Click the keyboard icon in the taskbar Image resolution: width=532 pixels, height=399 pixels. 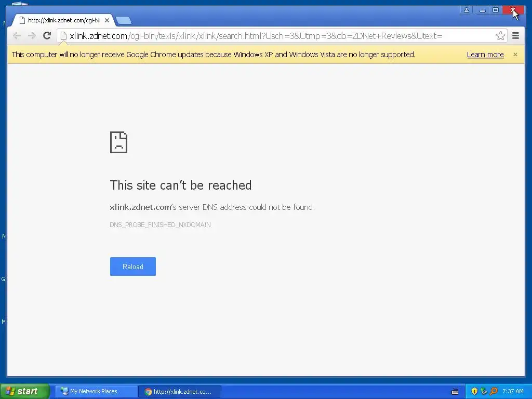click(455, 392)
